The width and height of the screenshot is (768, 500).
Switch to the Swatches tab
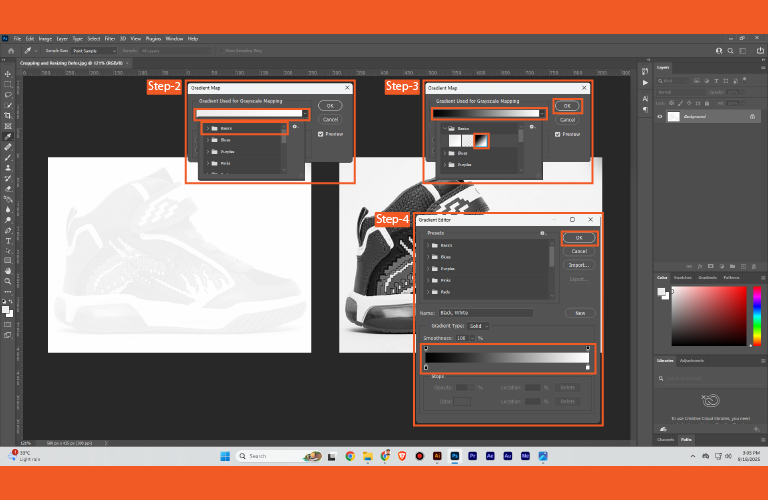tap(685, 277)
